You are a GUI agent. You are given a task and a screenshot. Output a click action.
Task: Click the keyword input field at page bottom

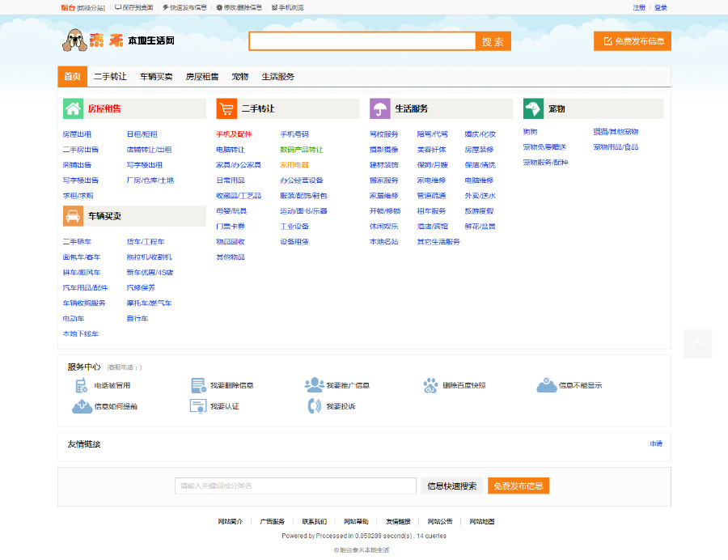point(294,486)
